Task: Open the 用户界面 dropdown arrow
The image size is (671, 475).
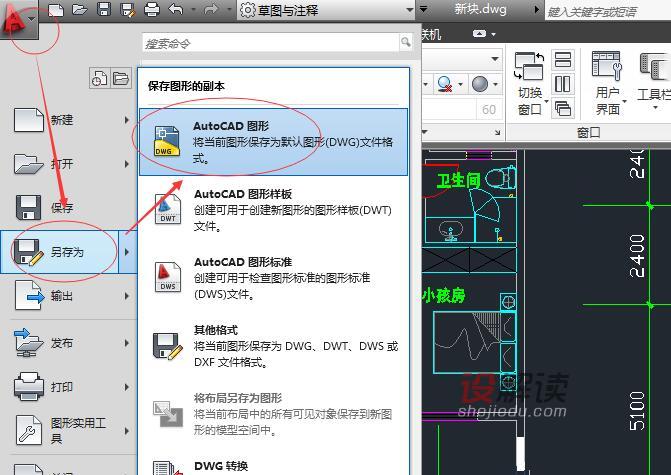Action: [624, 101]
